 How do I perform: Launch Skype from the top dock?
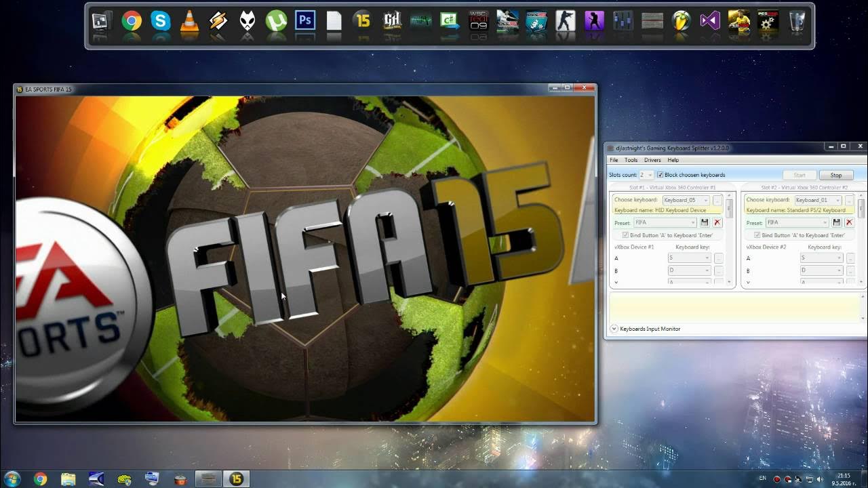point(161,22)
